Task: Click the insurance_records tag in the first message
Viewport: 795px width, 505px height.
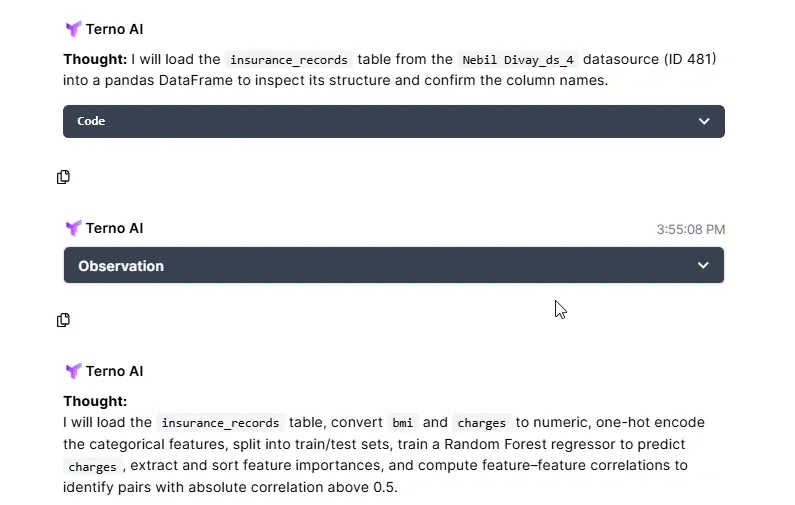Action: tap(288, 59)
